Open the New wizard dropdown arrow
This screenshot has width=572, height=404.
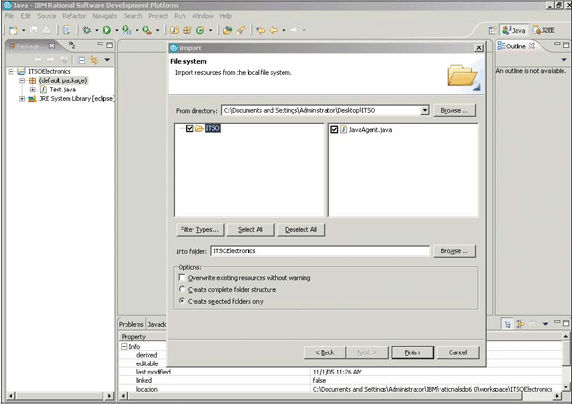(x=24, y=30)
